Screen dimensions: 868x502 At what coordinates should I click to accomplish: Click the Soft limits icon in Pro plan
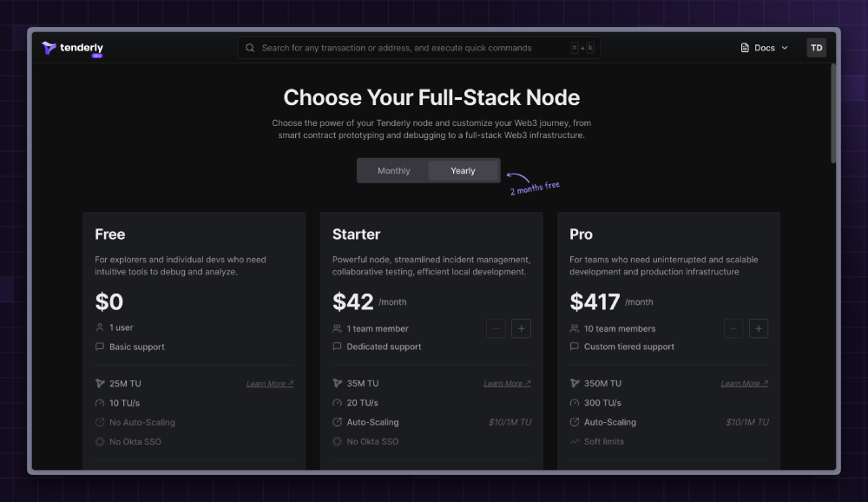[x=575, y=441]
